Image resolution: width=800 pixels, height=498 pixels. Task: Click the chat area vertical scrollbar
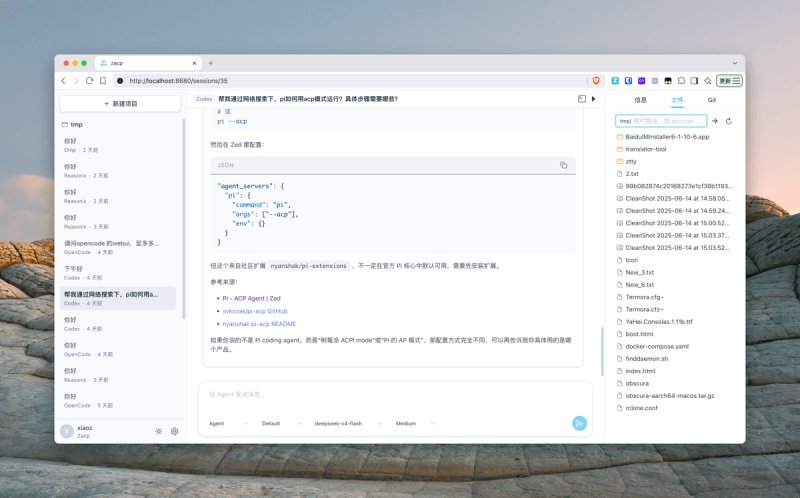pos(602,351)
